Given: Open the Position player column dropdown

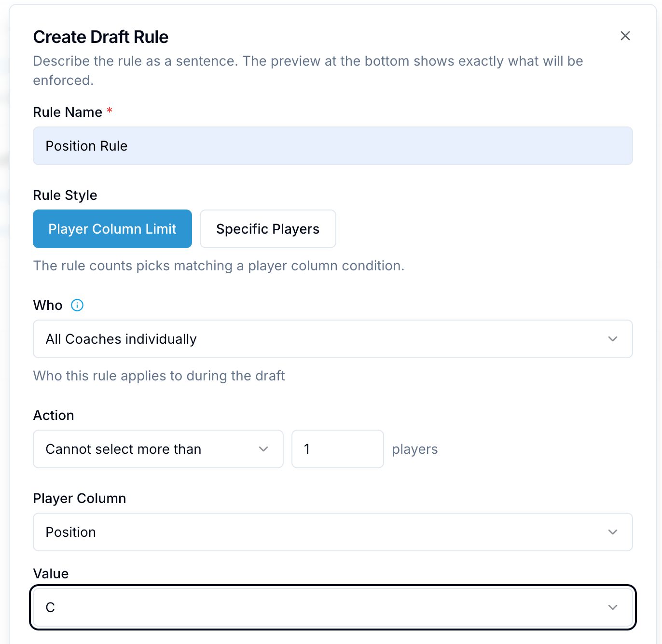Looking at the screenshot, I should 333,532.
